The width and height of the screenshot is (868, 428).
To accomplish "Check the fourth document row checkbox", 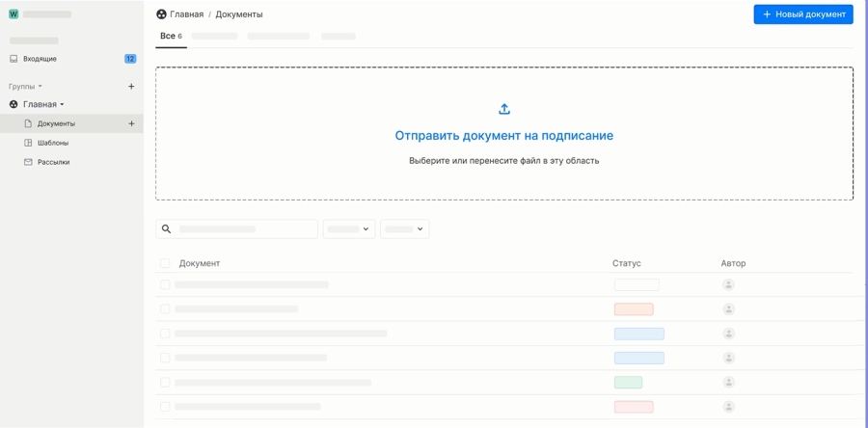I will point(165,358).
